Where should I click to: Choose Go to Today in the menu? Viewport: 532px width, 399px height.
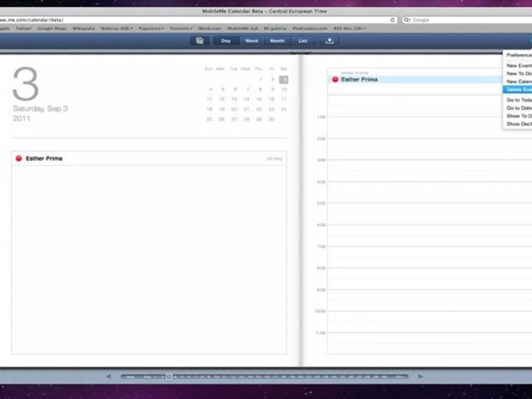pos(518,100)
